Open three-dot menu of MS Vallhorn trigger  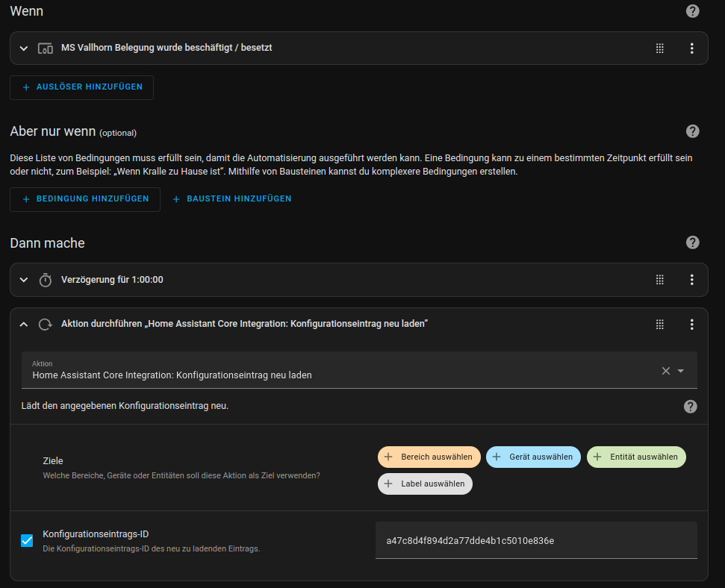[x=691, y=49]
